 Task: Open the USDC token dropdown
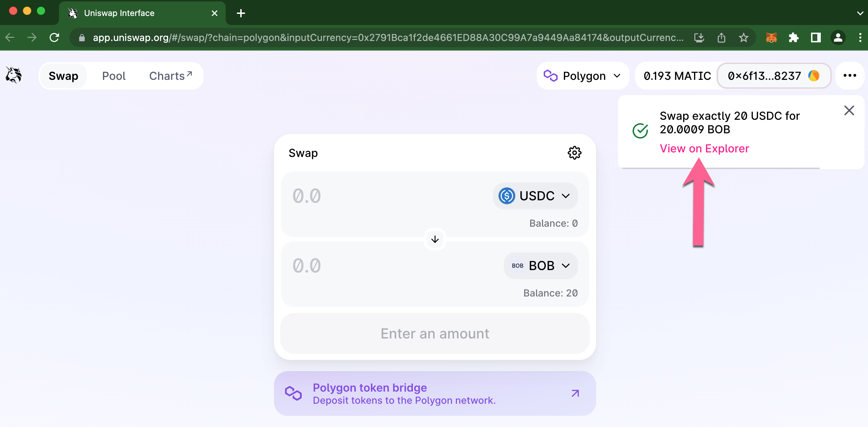click(535, 196)
